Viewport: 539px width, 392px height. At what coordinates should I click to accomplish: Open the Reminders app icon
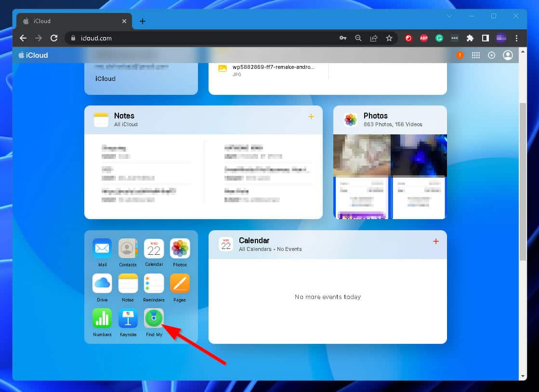tap(154, 283)
